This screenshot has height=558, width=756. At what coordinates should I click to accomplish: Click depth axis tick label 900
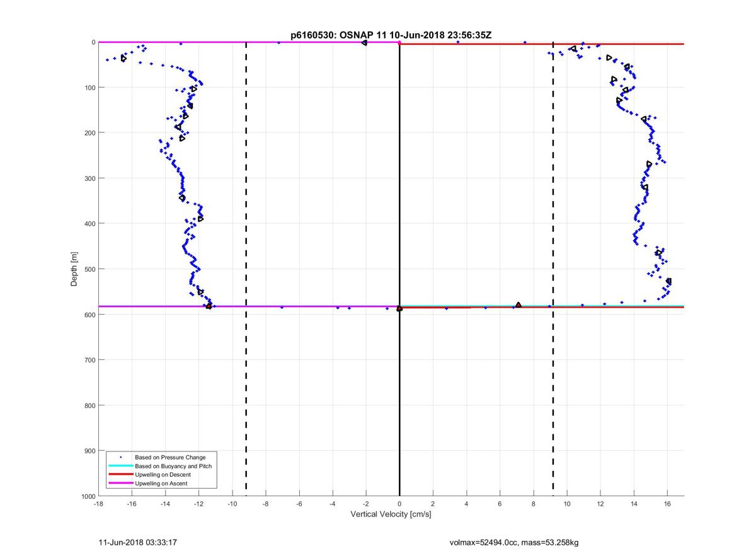coord(89,451)
